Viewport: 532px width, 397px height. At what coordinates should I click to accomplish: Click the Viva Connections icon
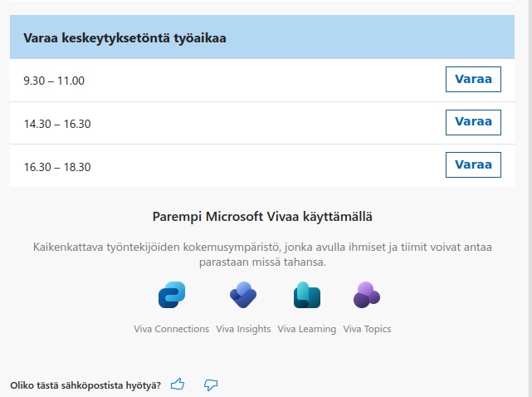(171, 296)
